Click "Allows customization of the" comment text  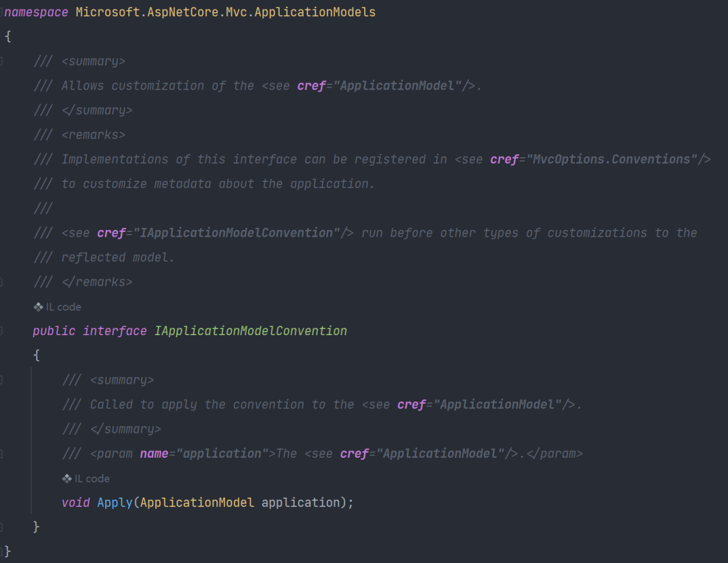point(158,86)
